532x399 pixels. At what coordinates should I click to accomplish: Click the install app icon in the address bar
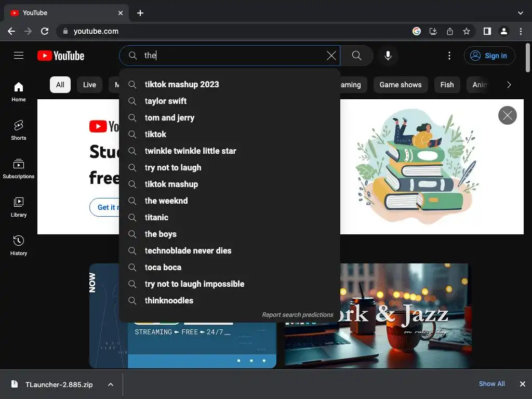[433, 31]
